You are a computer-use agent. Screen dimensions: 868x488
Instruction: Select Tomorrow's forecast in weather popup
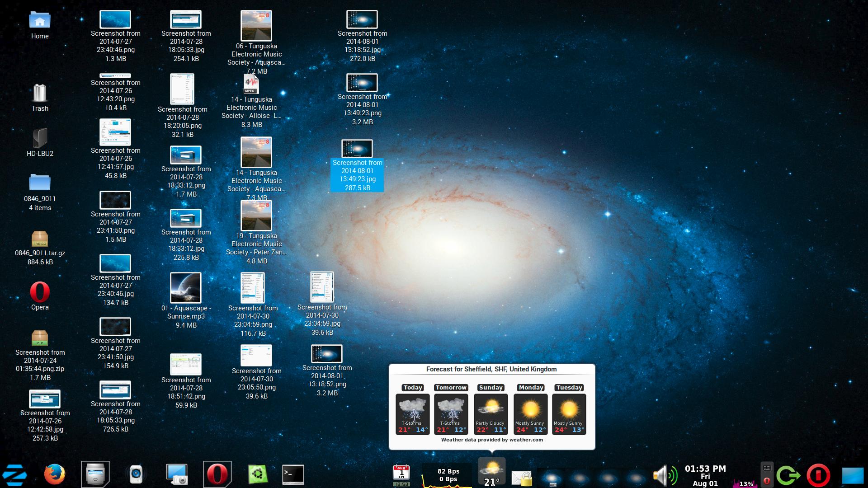(451, 413)
